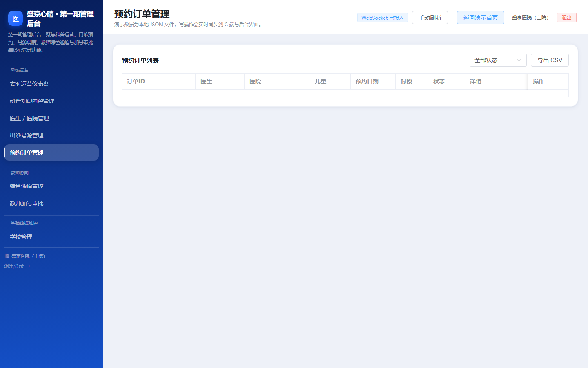Click the 手动刷新 button
The width and height of the screenshot is (588, 368).
pos(430,18)
